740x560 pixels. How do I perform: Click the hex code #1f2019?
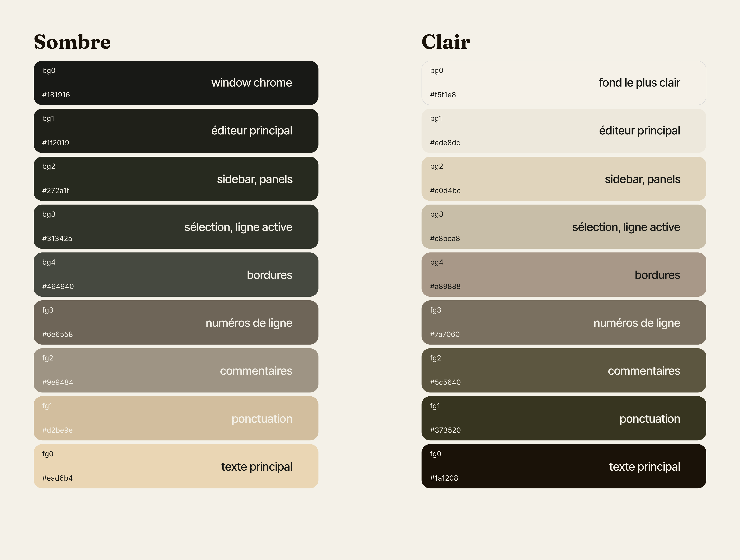click(55, 143)
